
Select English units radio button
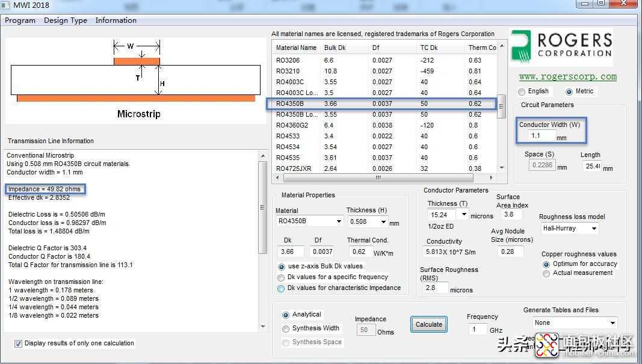[522, 91]
